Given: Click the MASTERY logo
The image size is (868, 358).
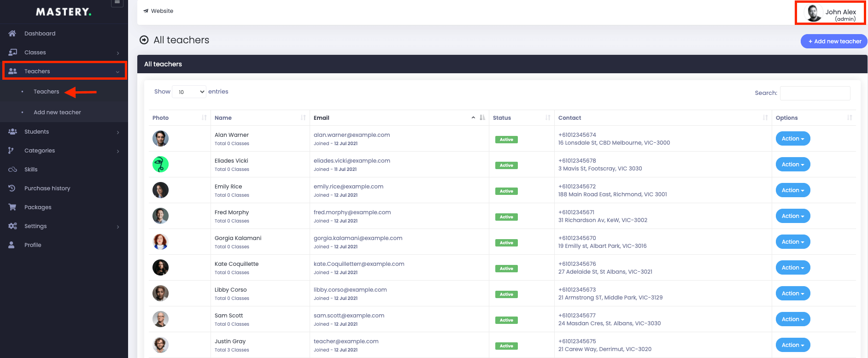Looking at the screenshot, I should (64, 12).
